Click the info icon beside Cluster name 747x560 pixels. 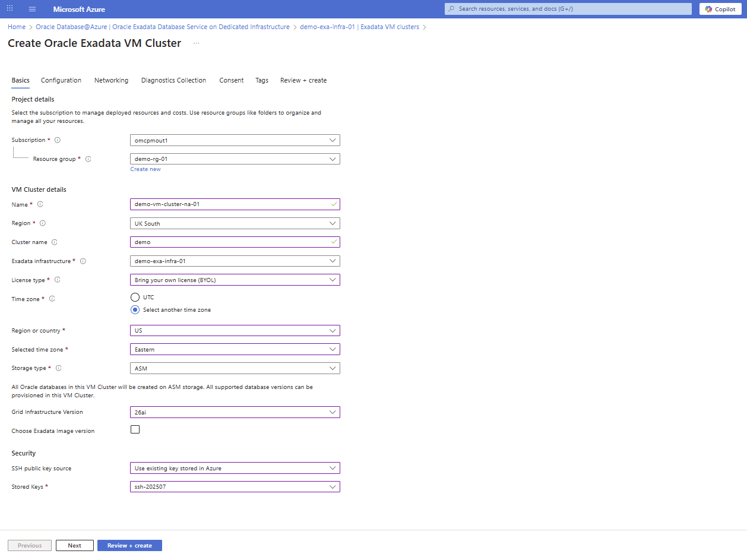point(54,242)
